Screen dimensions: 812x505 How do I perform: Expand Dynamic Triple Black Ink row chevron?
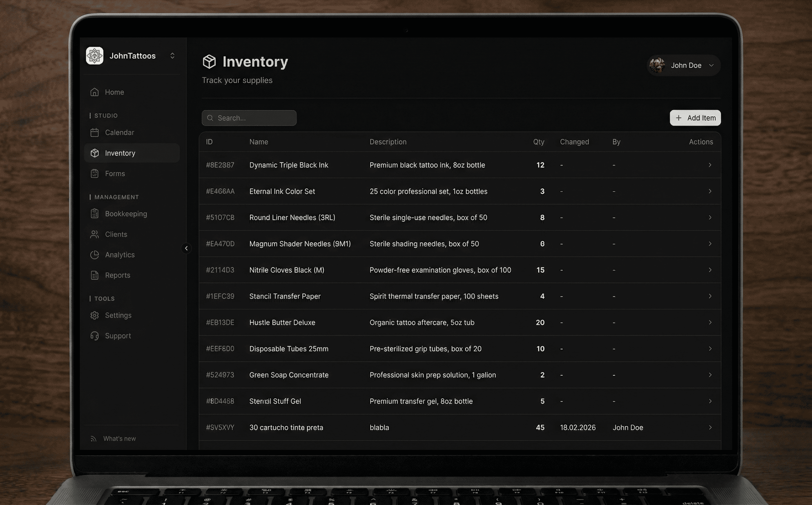click(x=710, y=165)
